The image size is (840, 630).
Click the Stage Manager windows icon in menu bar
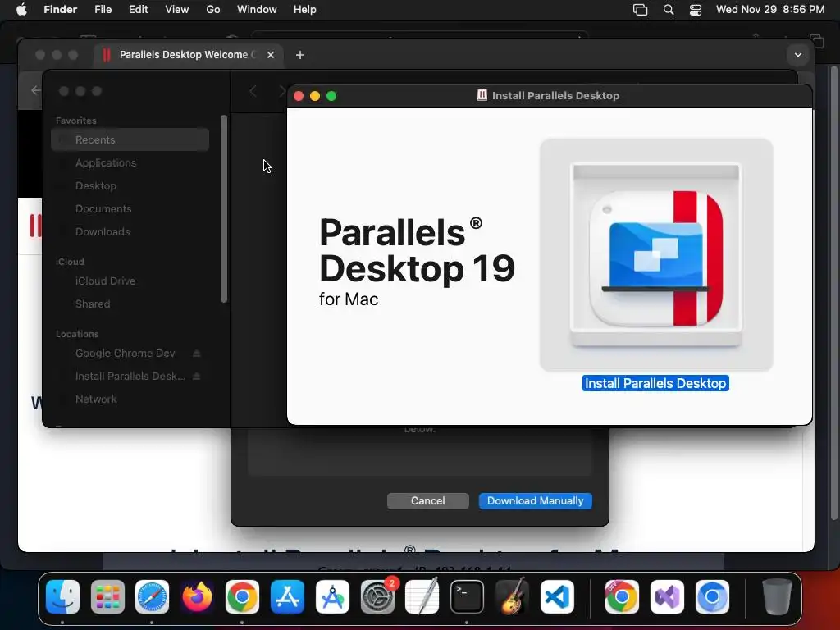point(640,10)
